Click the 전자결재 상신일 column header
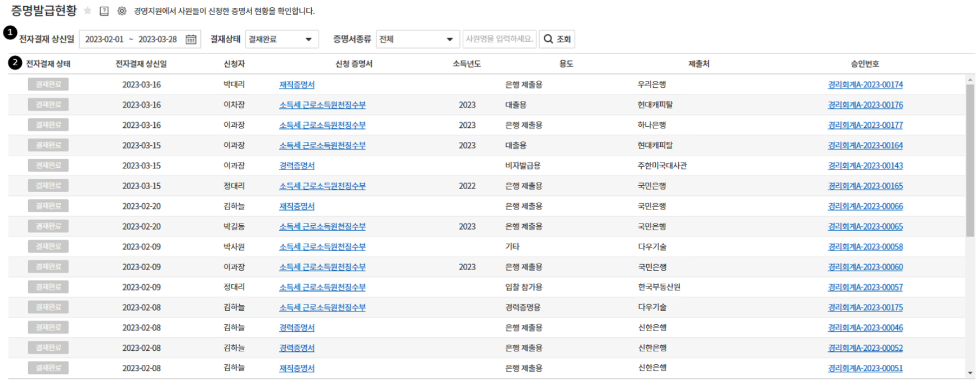Screen dimensions: 980x384 click(141, 64)
